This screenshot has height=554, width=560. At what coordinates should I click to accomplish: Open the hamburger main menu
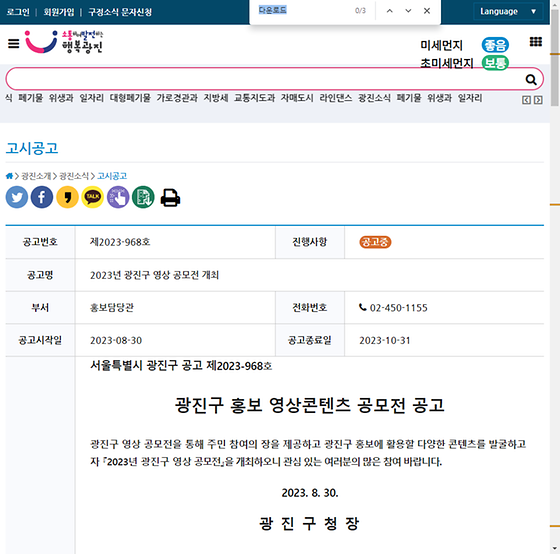pos(14,44)
